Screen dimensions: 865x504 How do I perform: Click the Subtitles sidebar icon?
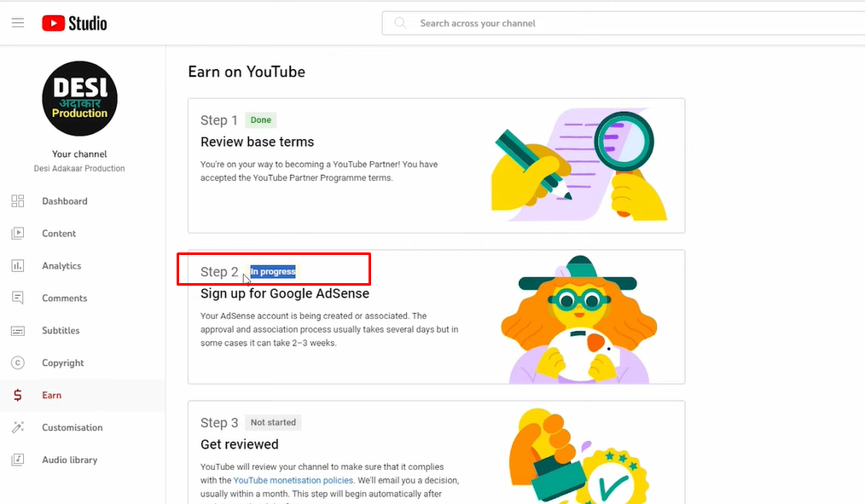(17, 331)
